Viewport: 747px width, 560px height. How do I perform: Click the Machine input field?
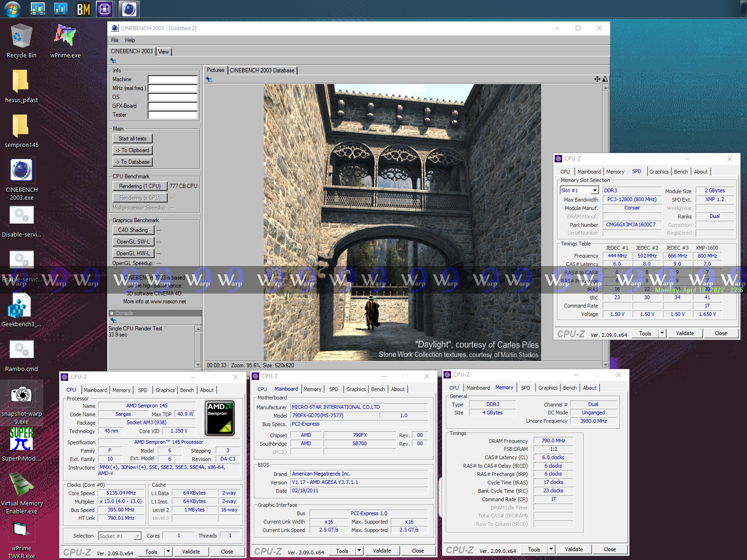173,79
